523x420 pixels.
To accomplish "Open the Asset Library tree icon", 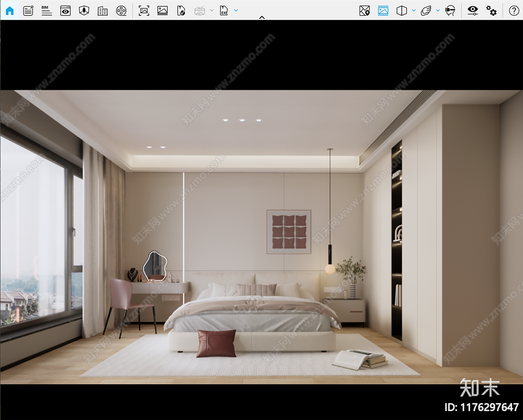I will coord(84,11).
